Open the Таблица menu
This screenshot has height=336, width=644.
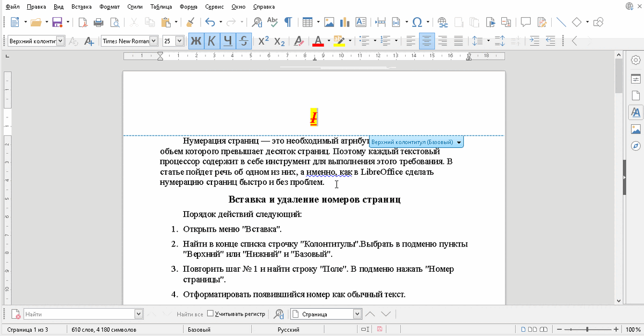coord(162,7)
